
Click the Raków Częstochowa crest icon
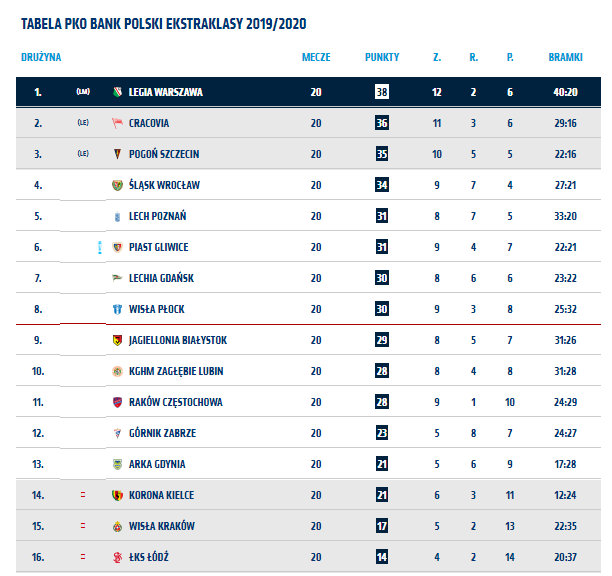[x=117, y=402]
